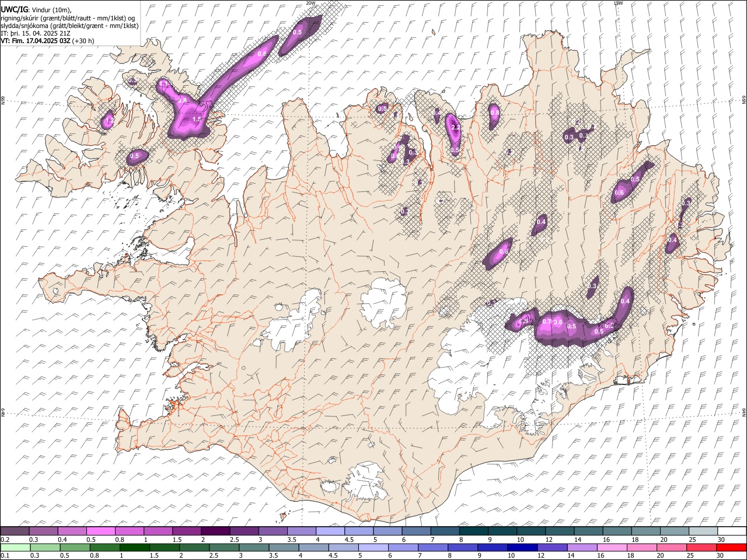Select the 'IT: þri. 15. 04. 2025 21Z' line
Image resolution: width=747 pixels, height=560 pixels.
click(x=36, y=33)
